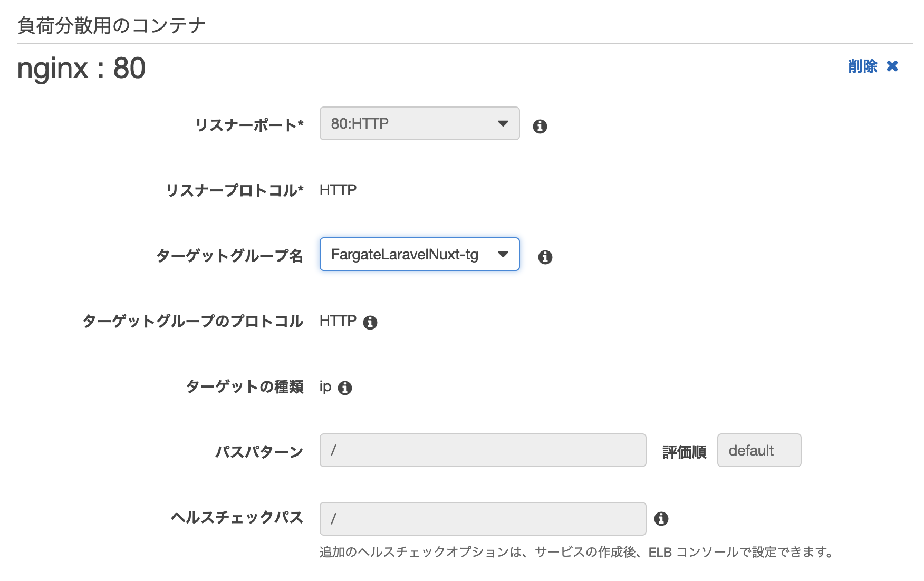This screenshot has width=924, height=581.
Task: Open info icon beside ヘルスチェックパス field
Action: (661, 519)
